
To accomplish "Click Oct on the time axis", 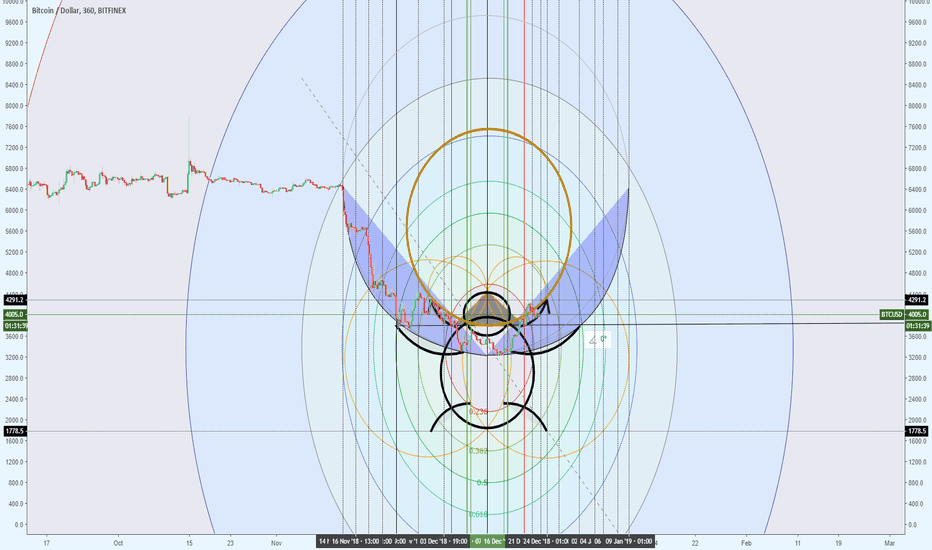I will tap(118, 543).
